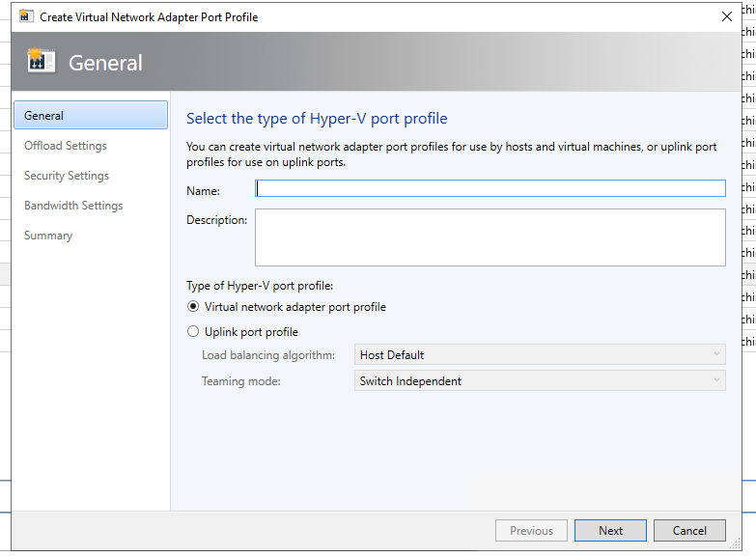Click the dialog resize grip corner
756x557 pixels.
pos(735,544)
